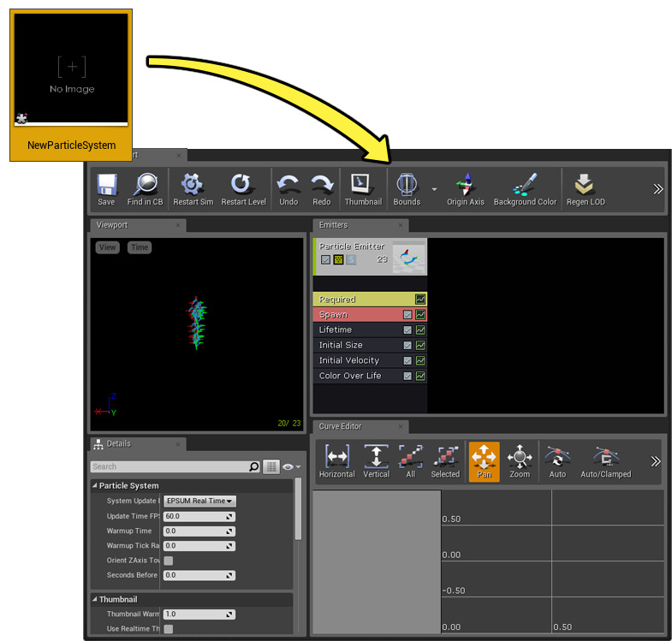
Task: Toggle the Color Over Life enabled checkbox
Action: 407,377
